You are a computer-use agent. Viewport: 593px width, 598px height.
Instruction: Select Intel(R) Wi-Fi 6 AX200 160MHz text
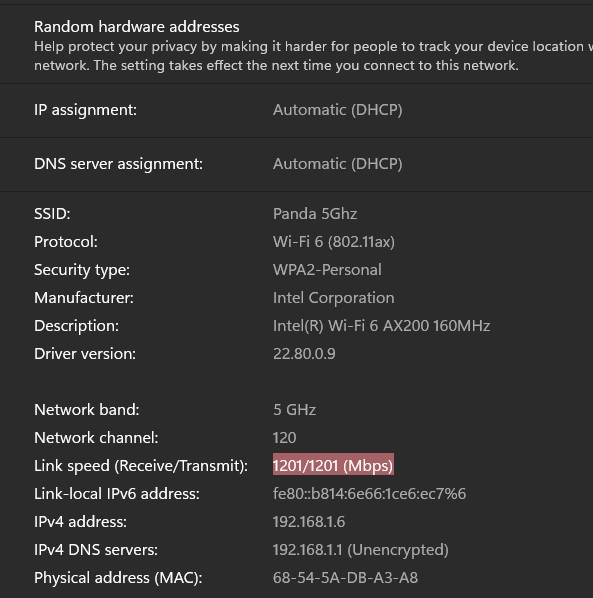[x=381, y=326]
